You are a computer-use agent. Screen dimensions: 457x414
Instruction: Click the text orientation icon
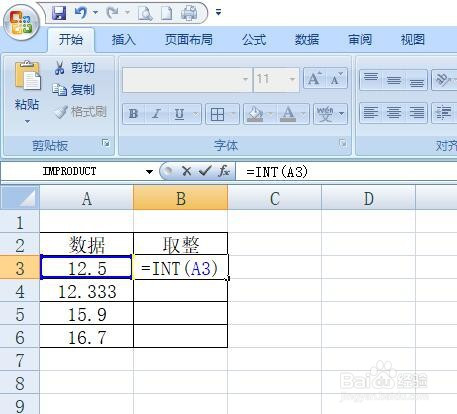442,80
